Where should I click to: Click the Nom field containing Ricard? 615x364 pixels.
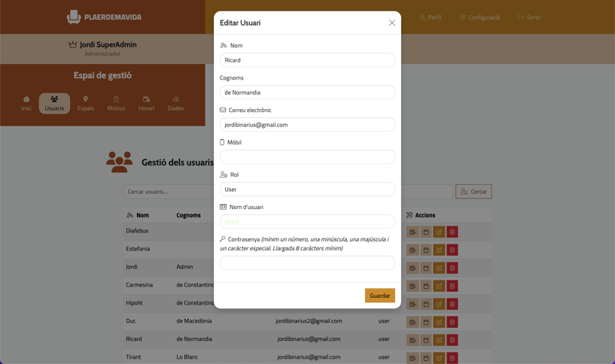coord(307,60)
